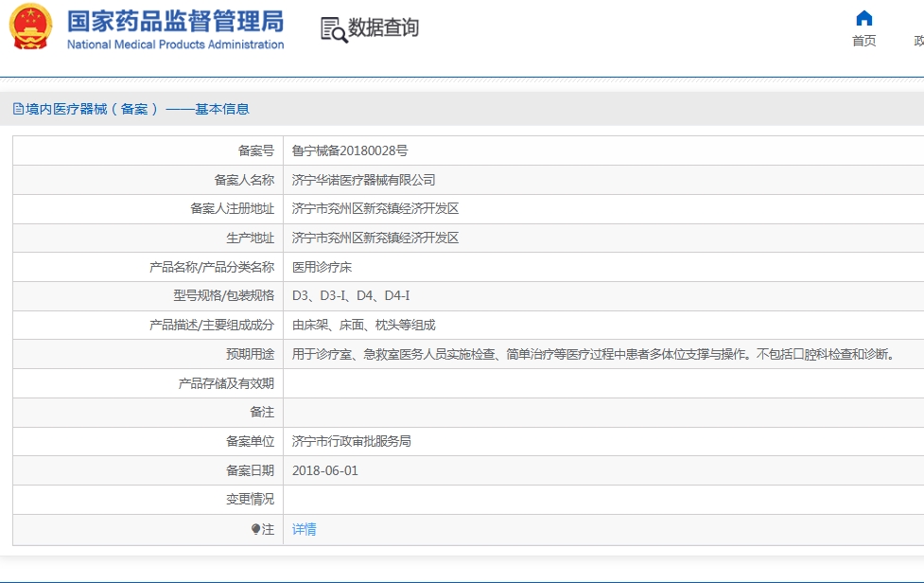
Task: Click the 备案人注册地址 label
Action: coord(232,208)
